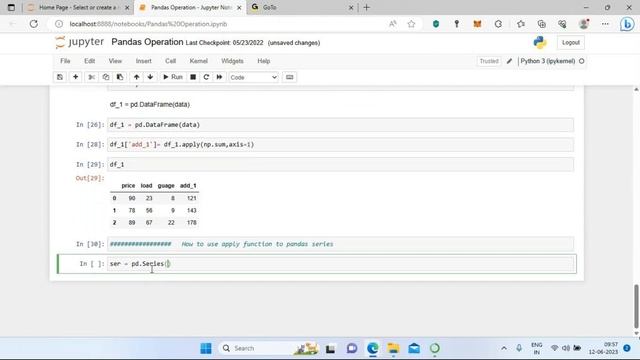The height and width of the screenshot is (360, 640).
Task: Open the Cell menu
Action: 170,61
